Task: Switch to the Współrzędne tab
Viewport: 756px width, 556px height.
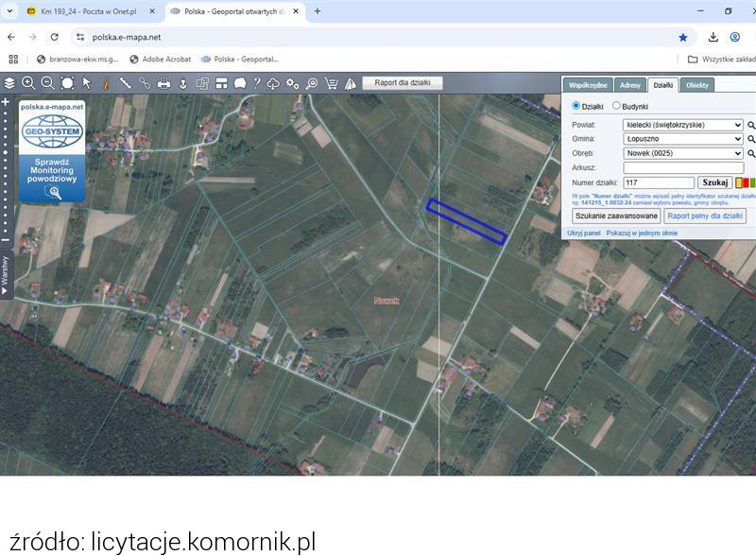Action: click(588, 85)
